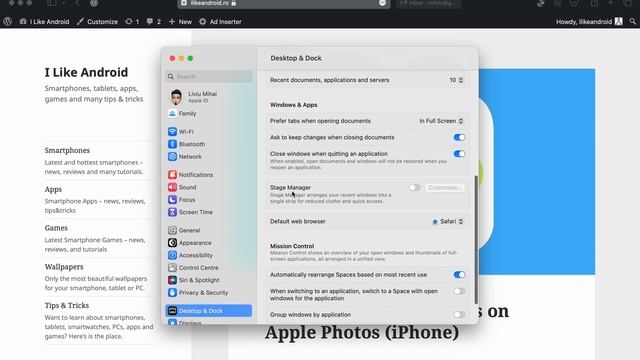Click New in WordPress admin bar
This screenshot has width=640, height=360.
(x=180, y=22)
